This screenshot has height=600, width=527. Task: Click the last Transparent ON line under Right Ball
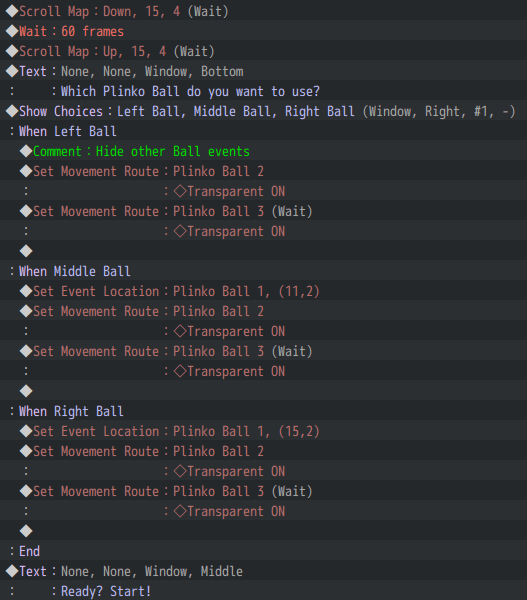point(263,511)
